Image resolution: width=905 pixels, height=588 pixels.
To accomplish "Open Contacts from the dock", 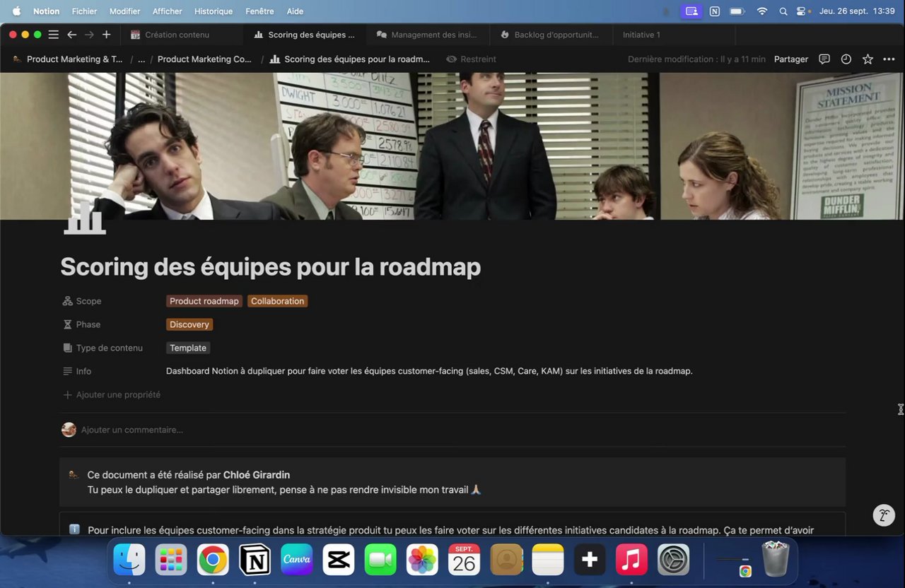I will (x=506, y=560).
